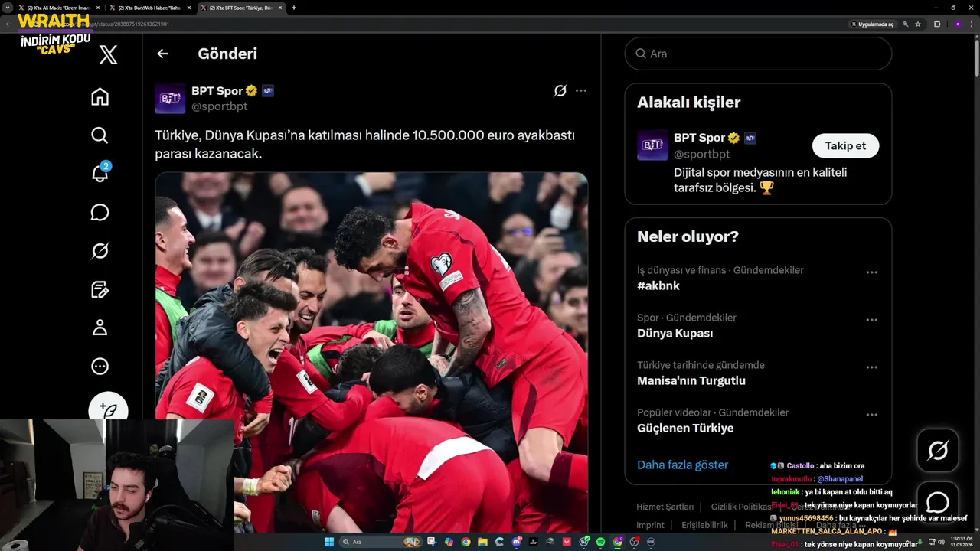Viewport: 980px width, 551px height.
Task: Open more options for Dünya Kupası trend
Action: point(871,320)
